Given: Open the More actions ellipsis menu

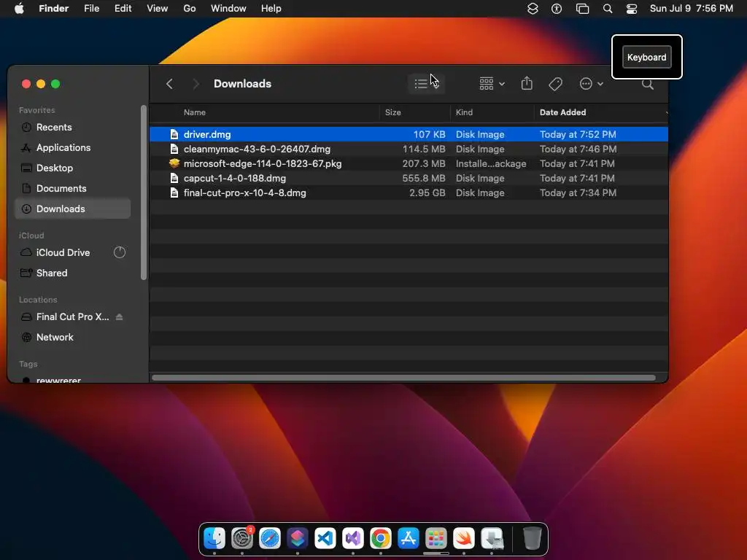Looking at the screenshot, I should tap(591, 84).
